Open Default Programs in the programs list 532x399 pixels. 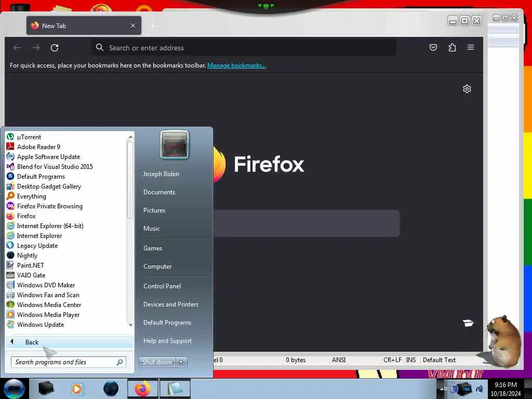41,177
